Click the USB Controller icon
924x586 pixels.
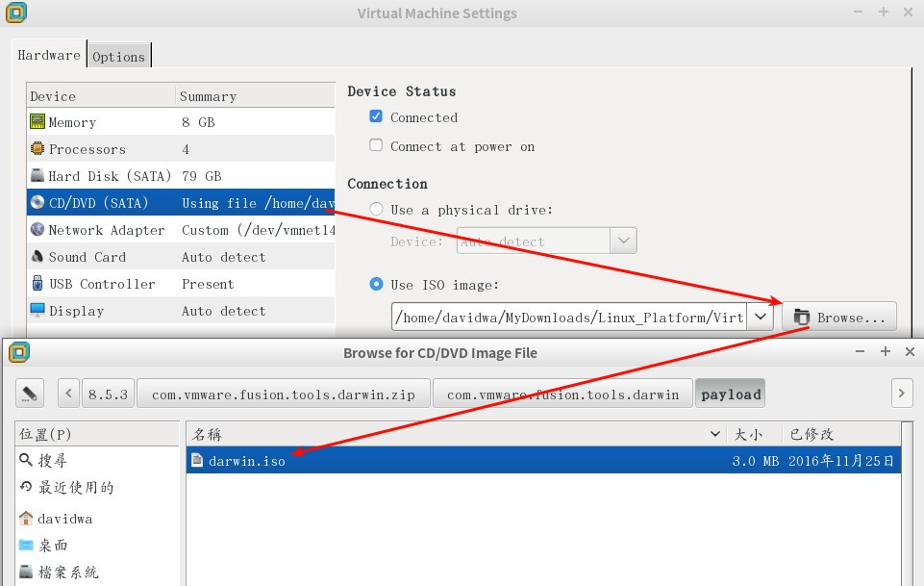(x=37, y=284)
